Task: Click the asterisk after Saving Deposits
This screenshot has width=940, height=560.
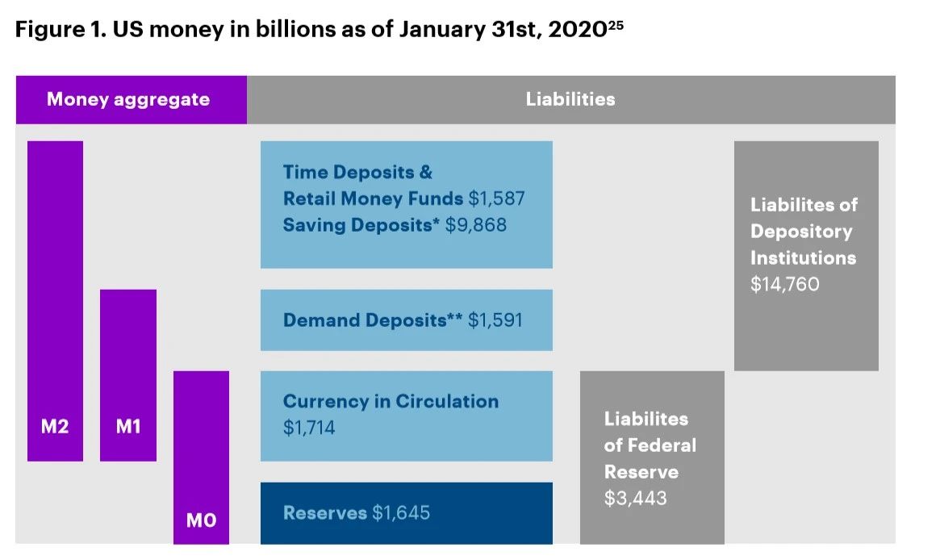Action: [x=436, y=221]
